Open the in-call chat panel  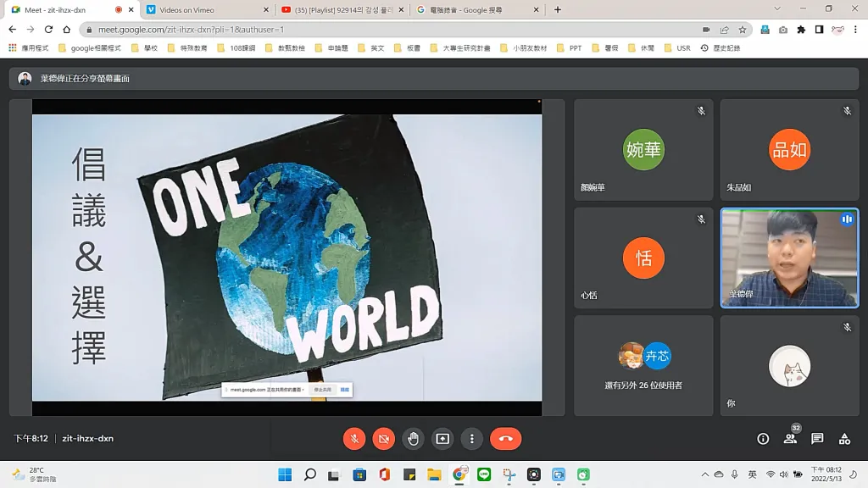point(817,439)
